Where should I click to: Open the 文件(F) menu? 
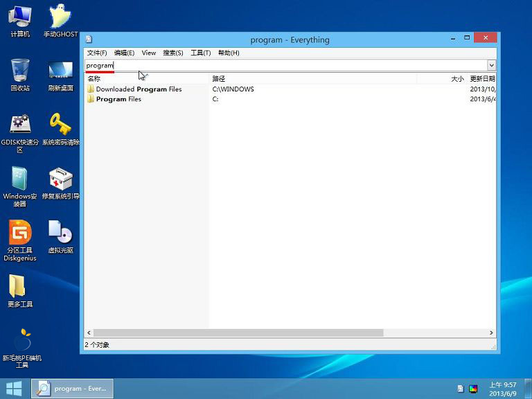click(97, 53)
